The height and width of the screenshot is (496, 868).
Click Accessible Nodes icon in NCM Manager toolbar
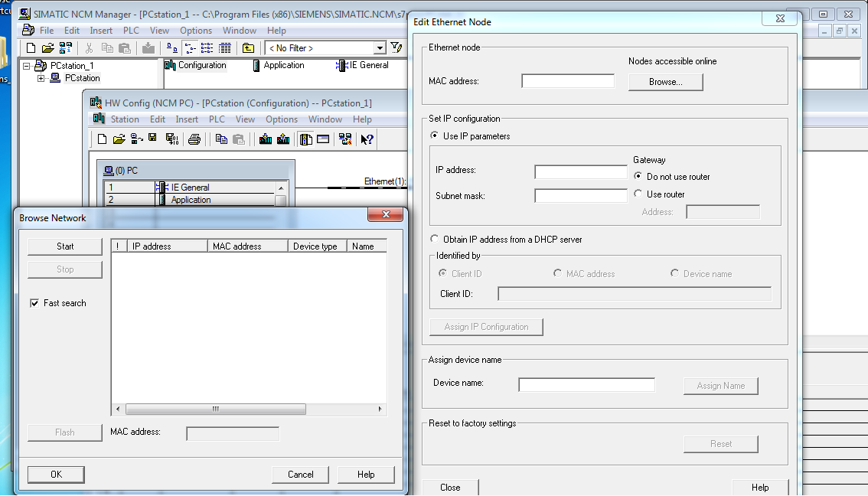click(x=65, y=48)
